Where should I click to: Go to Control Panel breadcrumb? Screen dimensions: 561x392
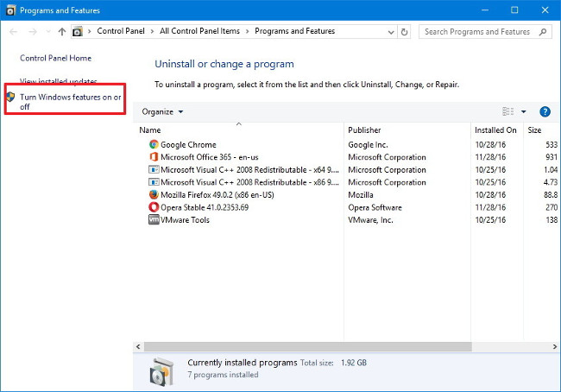tap(121, 31)
